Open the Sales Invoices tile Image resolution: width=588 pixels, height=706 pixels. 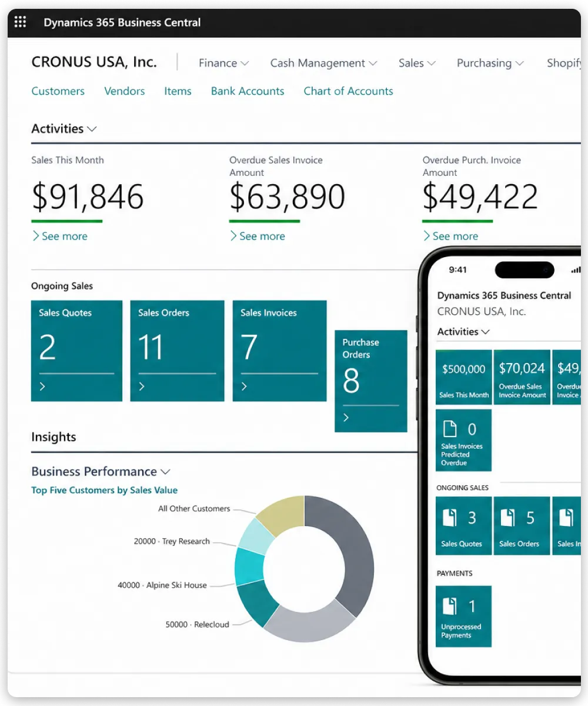[279, 351]
